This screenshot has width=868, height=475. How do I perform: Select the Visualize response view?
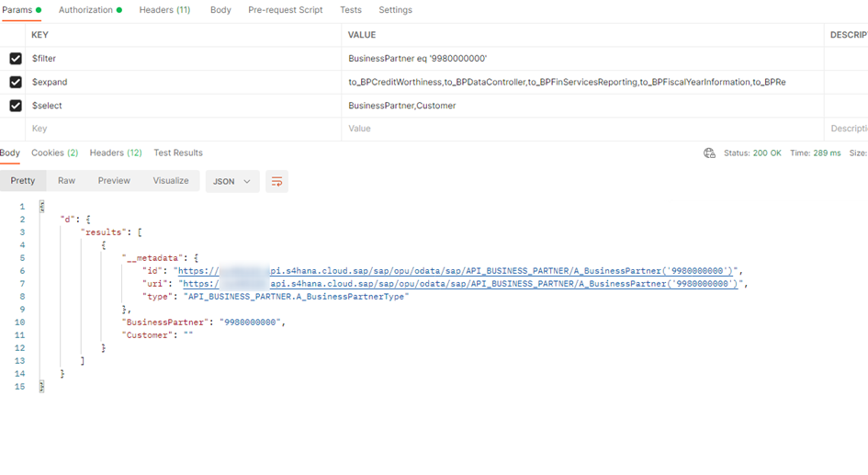click(171, 181)
